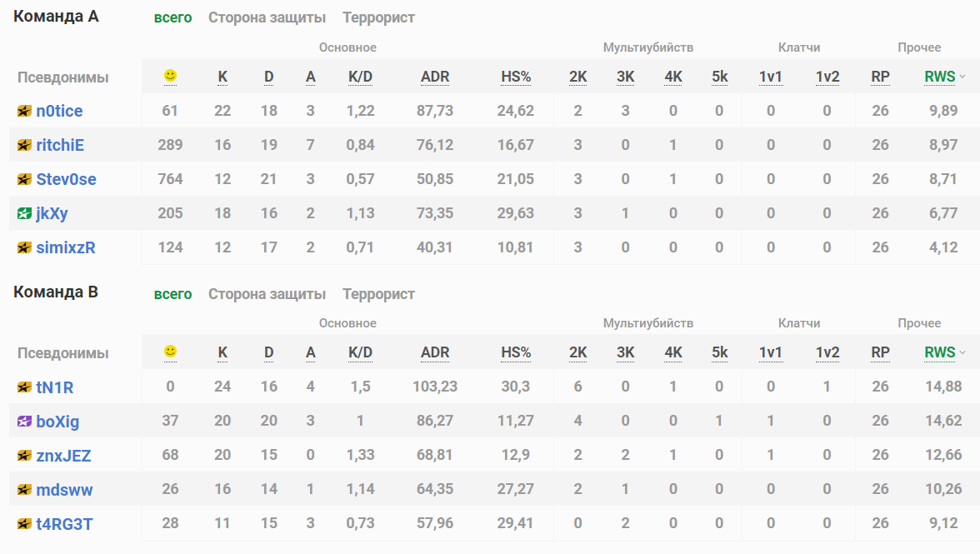
Task: Open znxJEZ player profile link
Action: 63,456
